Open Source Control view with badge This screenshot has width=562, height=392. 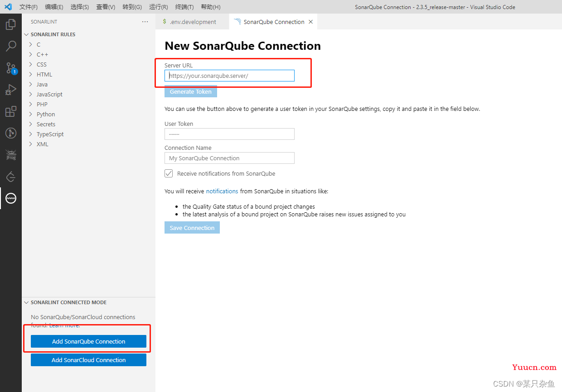tap(11, 68)
